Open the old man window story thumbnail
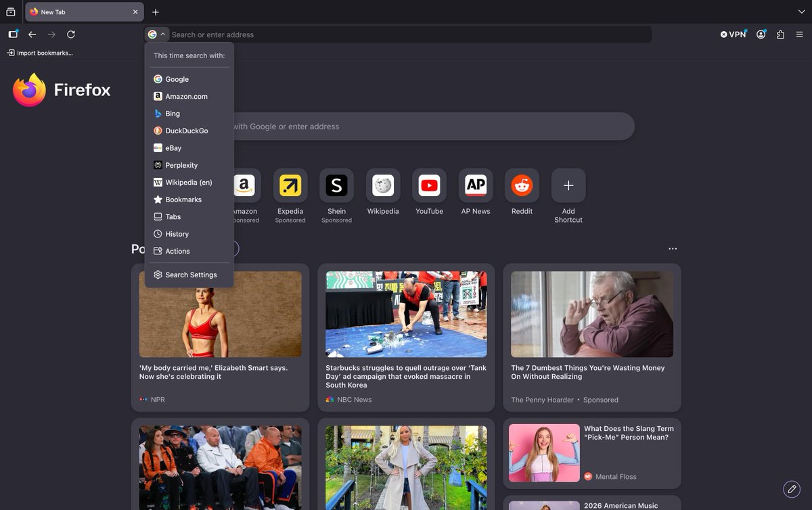This screenshot has height=510, width=812. (x=592, y=315)
